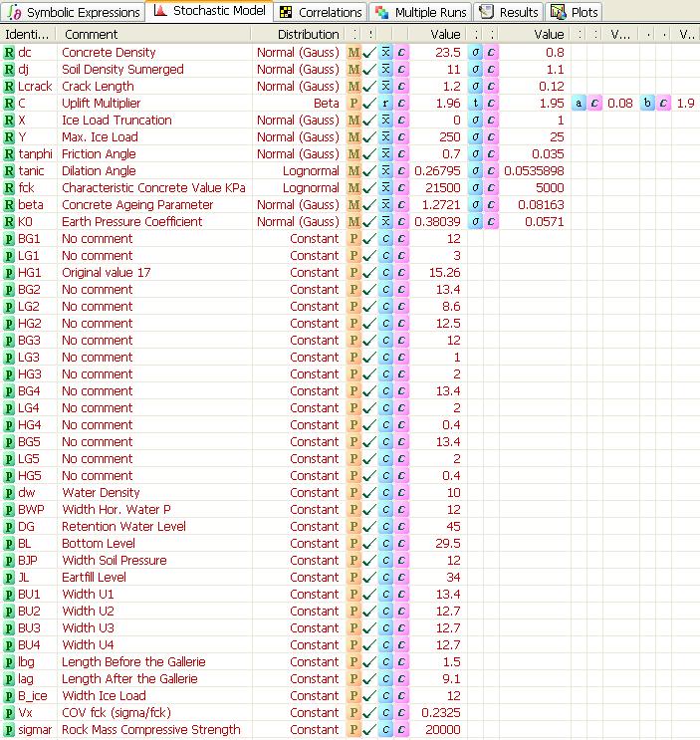Image resolution: width=700 pixels, height=740 pixels.
Task: Open the Lognormal distribution cell for tanic
Action: (298, 171)
